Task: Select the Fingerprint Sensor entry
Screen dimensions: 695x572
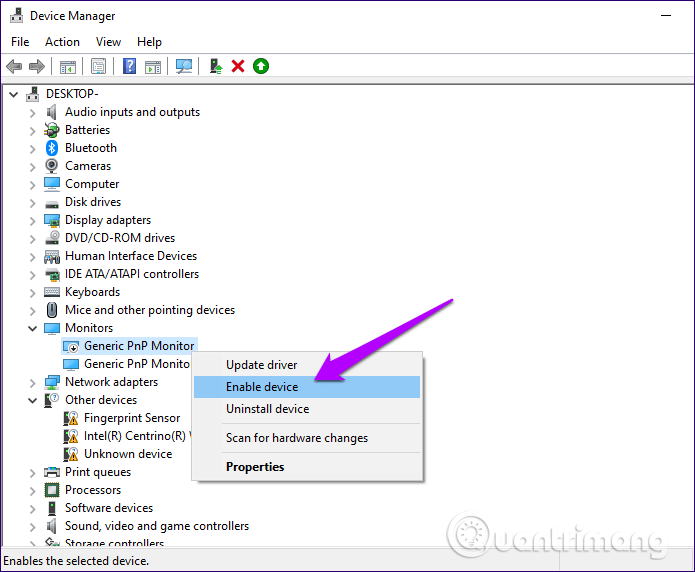Action: (132, 418)
